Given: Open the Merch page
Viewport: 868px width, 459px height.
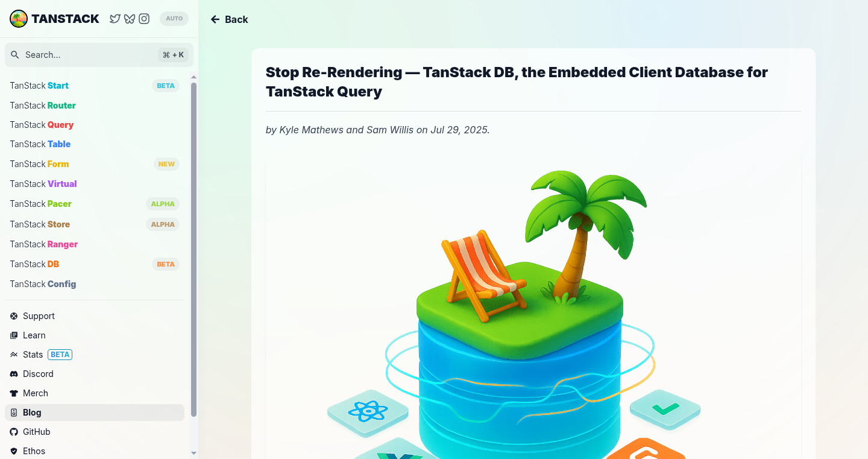Looking at the screenshot, I should click(x=95, y=393).
